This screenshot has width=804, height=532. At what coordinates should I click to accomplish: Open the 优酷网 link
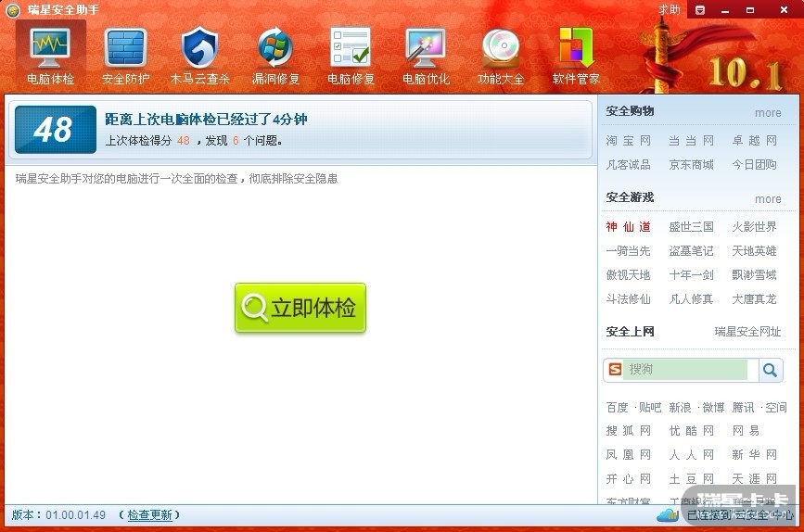(x=691, y=431)
